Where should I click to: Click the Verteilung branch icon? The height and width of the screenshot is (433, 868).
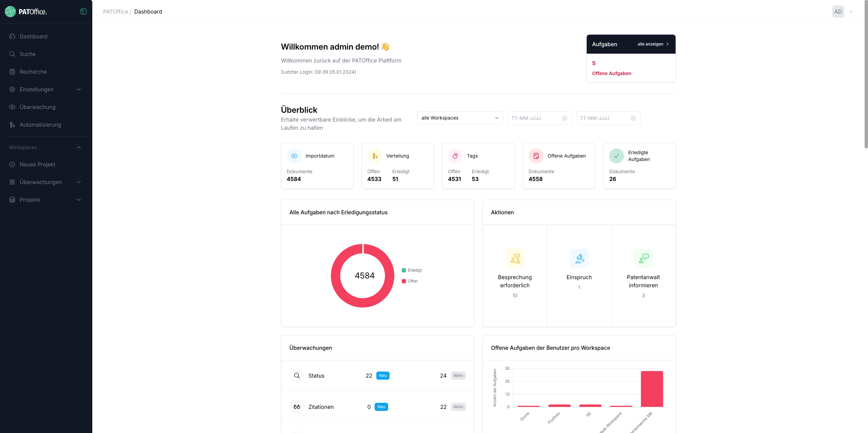[x=375, y=156]
